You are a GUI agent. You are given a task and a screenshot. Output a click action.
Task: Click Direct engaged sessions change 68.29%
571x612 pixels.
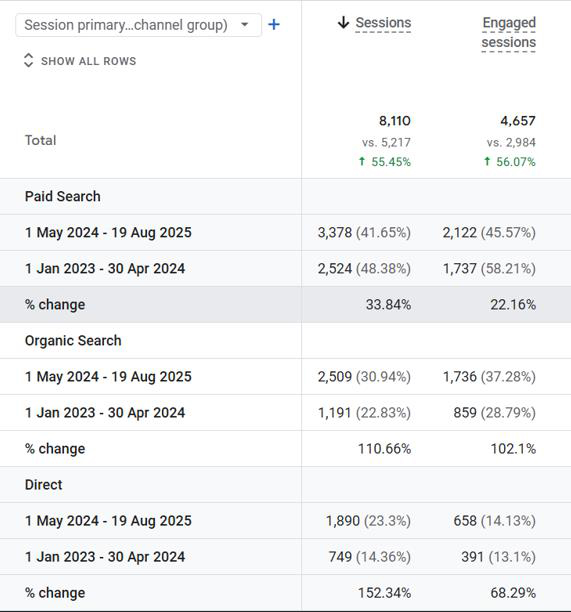513,593
